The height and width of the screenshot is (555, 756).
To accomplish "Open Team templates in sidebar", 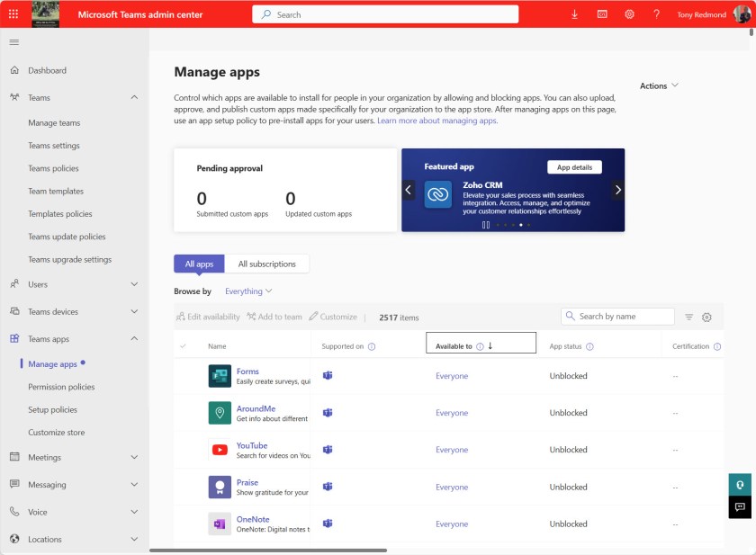I will pos(56,192).
